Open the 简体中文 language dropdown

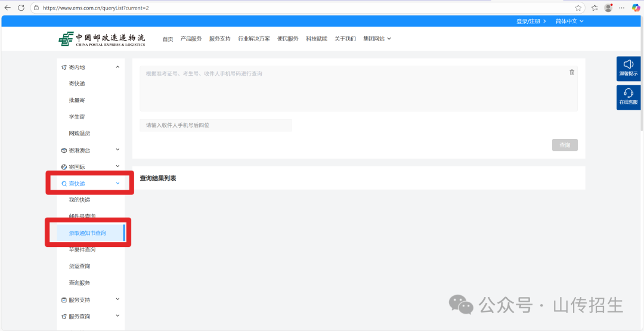pyautogui.click(x=569, y=21)
